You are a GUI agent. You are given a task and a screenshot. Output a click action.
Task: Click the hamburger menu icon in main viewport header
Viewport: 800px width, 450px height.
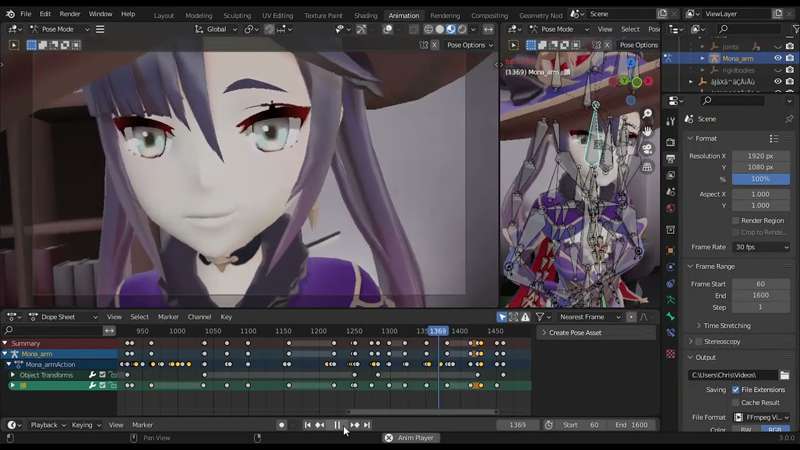click(x=100, y=29)
